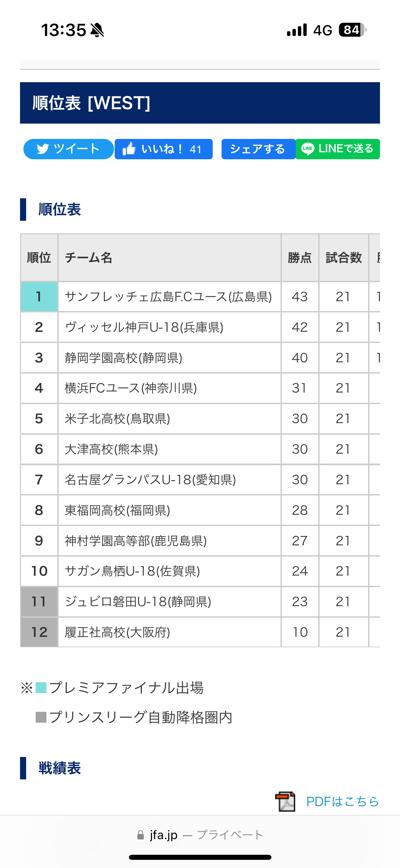
Task: Tap the muted bell status icon
Action: (x=97, y=30)
